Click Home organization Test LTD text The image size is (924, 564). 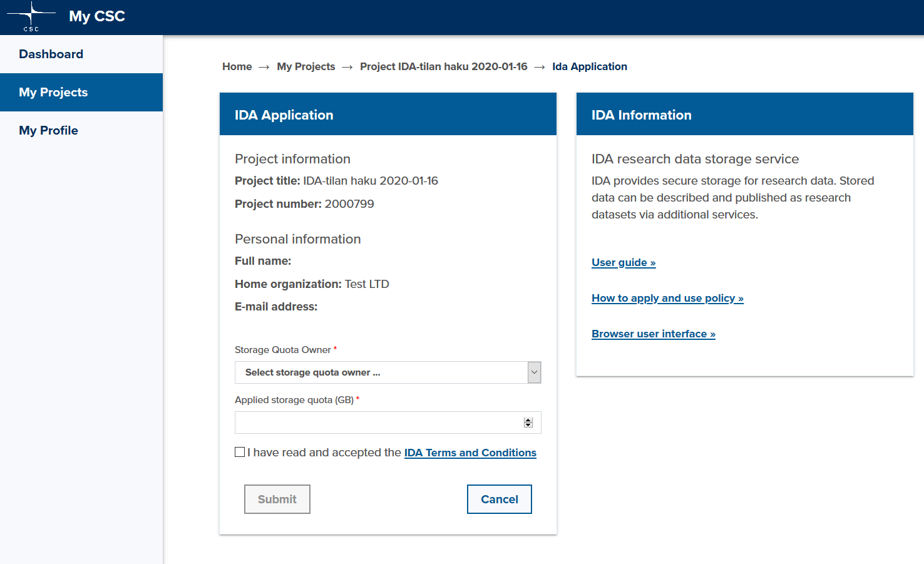312,284
